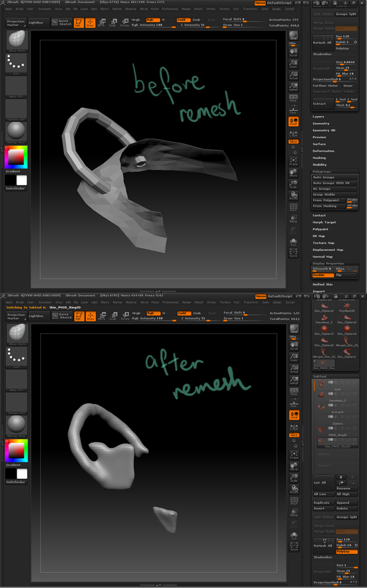Click the move subtool up arrow icon
The image size is (367, 588).
pos(341,477)
